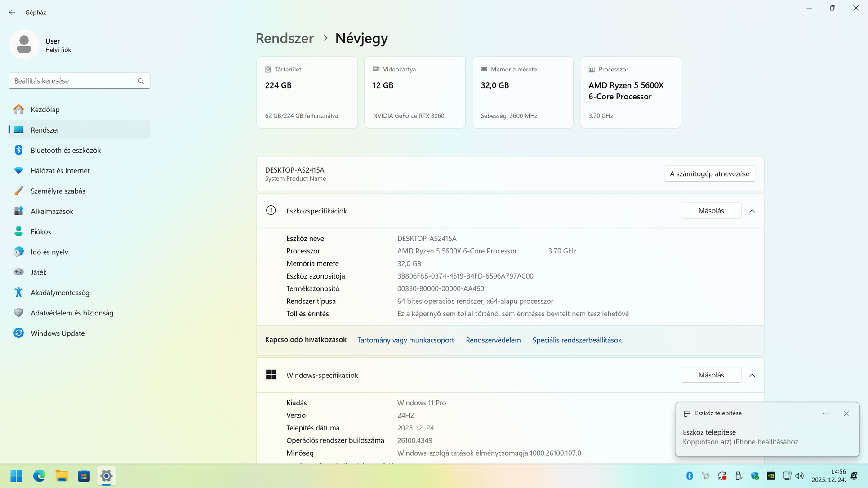Select Játék in the sidebar
868x488 pixels.
tap(39, 272)
